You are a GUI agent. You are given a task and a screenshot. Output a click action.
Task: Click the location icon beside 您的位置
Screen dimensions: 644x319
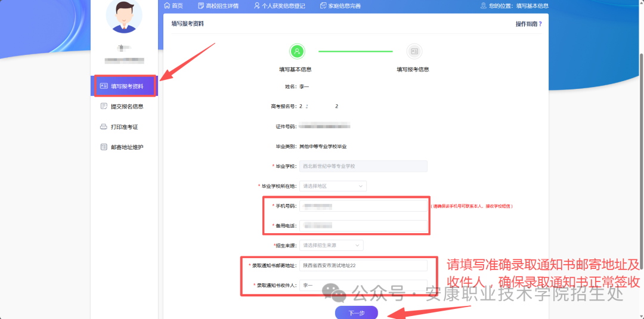tap(483, 6)
